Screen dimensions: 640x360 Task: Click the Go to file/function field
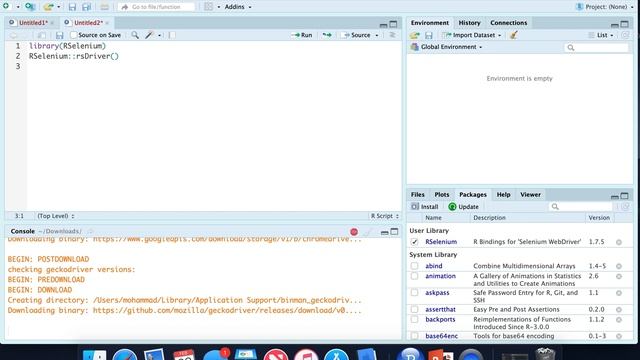[x=156, y=7]
